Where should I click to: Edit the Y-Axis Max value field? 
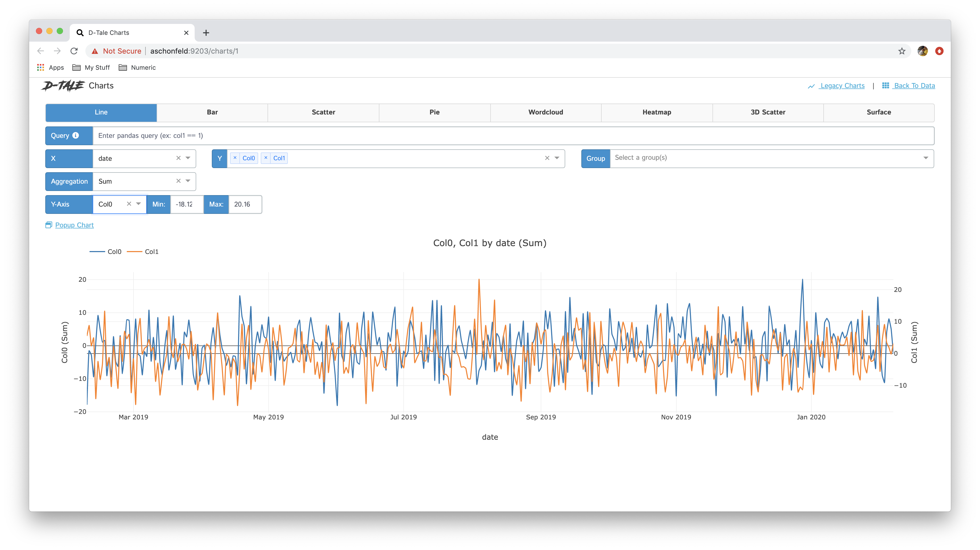point(245,204)
